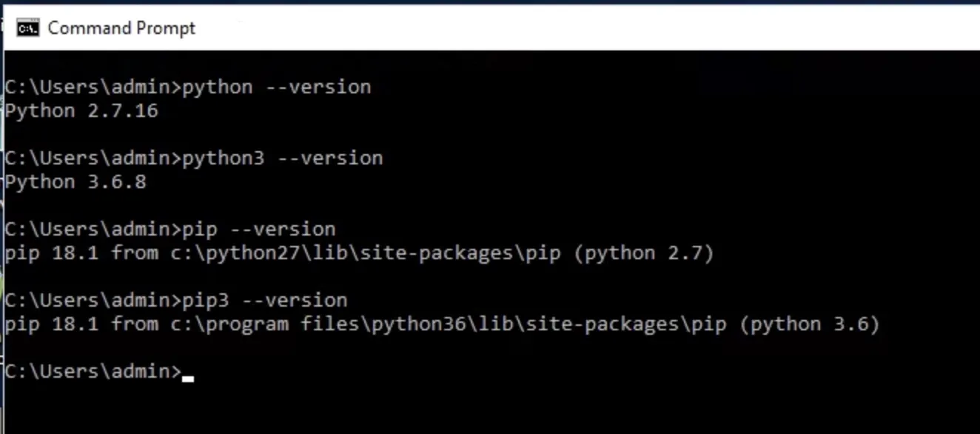Select the first 'C:\Users\admin>' prompt

[x=93, y=87]
